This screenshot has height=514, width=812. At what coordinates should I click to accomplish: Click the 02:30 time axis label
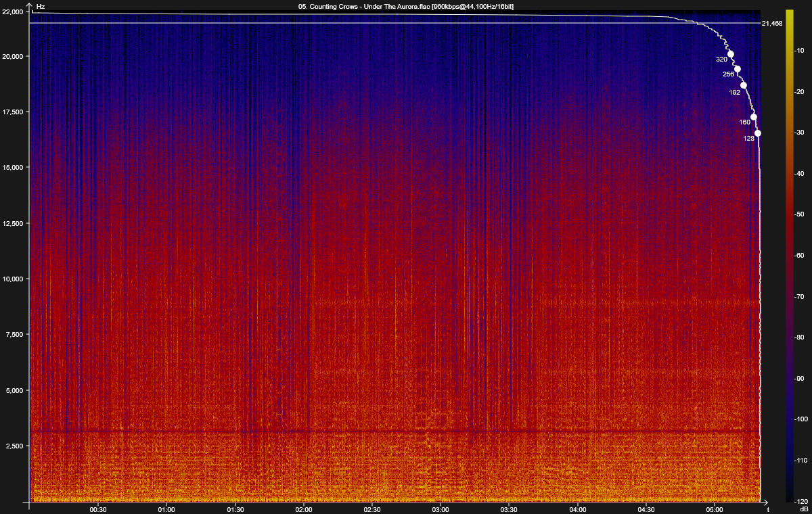[372, 509]
